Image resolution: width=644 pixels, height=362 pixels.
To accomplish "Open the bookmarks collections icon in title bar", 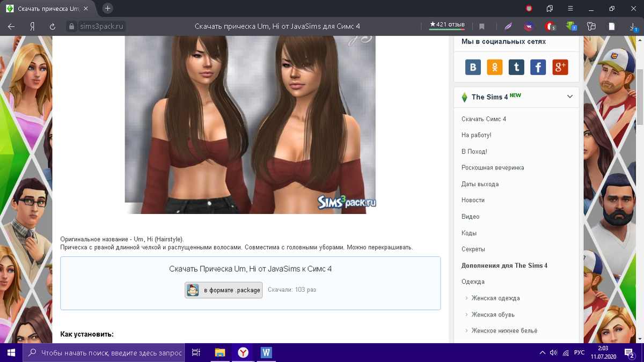I will [x=550, y=9].
